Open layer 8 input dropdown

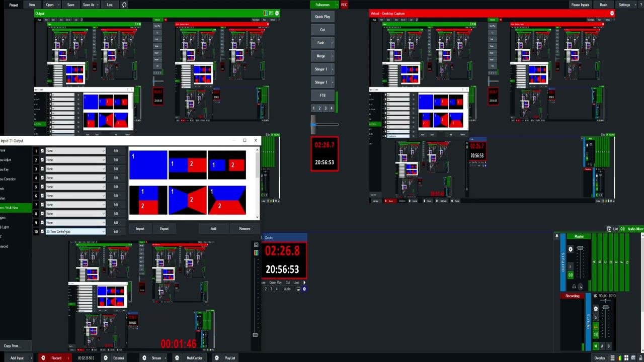pos(75,214)
